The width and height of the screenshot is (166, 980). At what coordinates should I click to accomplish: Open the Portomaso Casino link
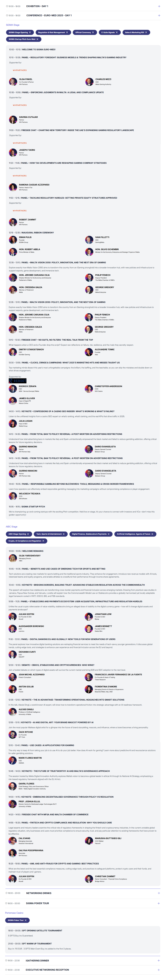tap(14, 913)
